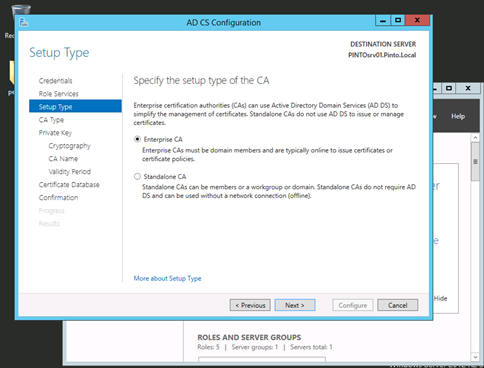
Task: Click the Next button
Action: tap(295, 305)
